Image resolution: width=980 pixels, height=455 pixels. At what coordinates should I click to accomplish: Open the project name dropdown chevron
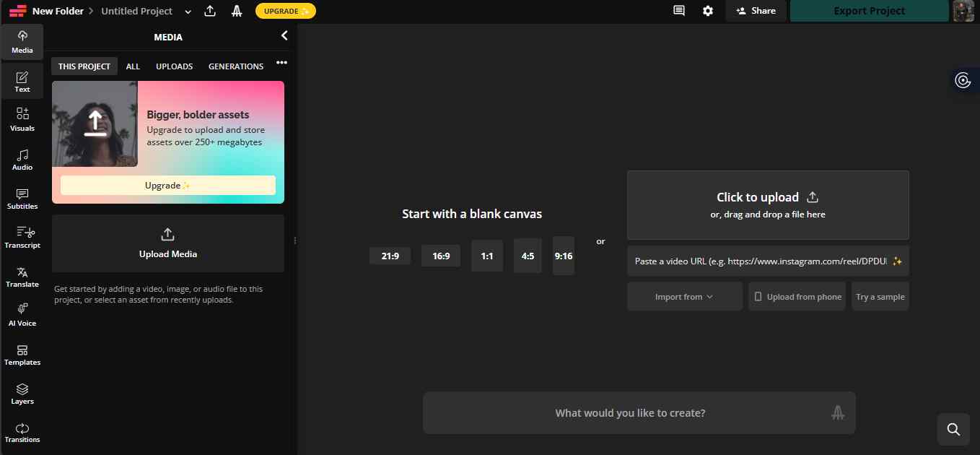188,12
